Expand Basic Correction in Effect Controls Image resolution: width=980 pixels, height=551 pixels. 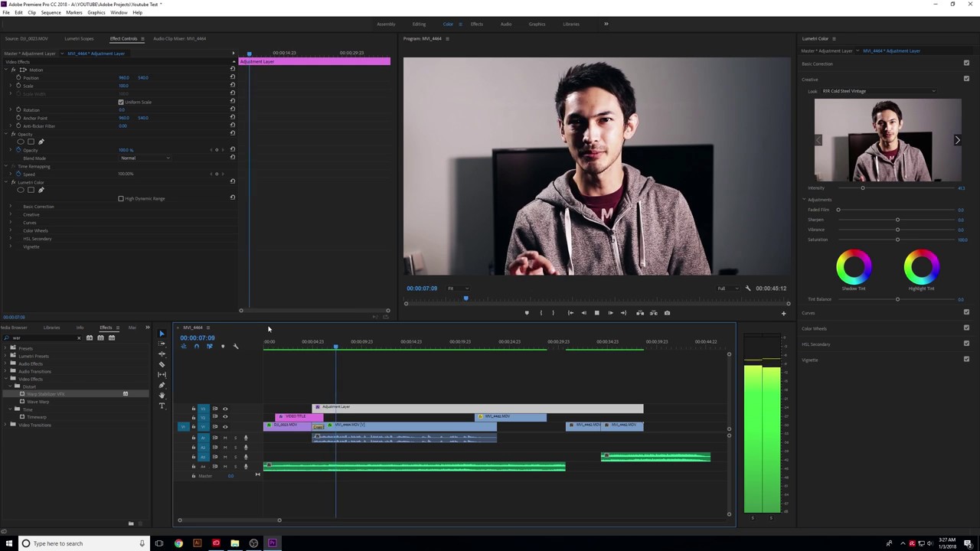(11, 207)
